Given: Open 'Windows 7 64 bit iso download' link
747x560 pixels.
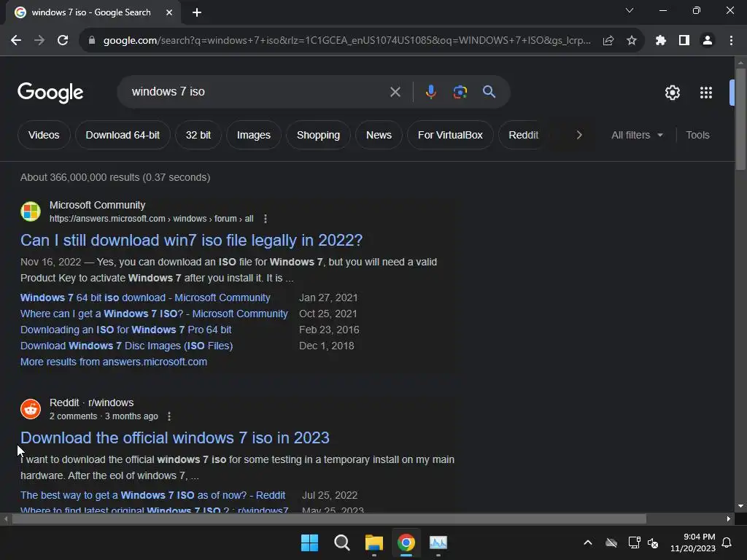Looking at the screenshot, I should (x=145, y=298).
